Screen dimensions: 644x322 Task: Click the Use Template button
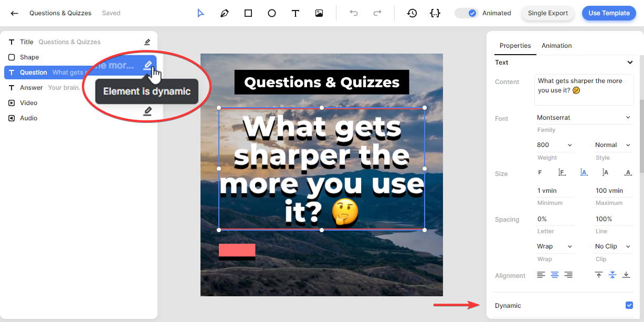tap(608, 13)
